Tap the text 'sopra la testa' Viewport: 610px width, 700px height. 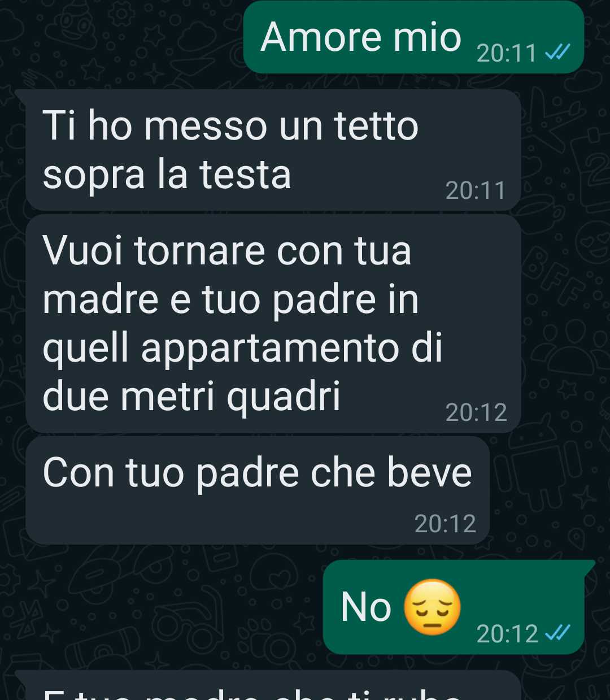[x=167, y=175]
